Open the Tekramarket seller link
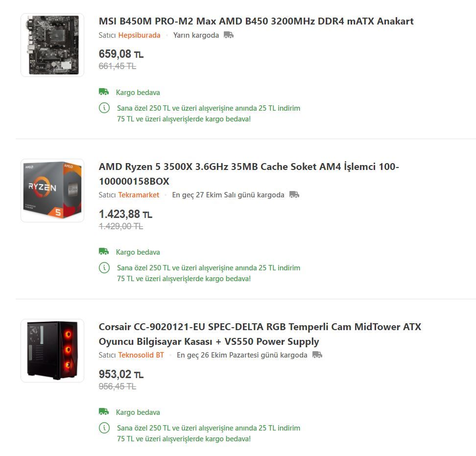Viewport: 476px width, 456px height. pyautogui.click(x=139, y=195)
